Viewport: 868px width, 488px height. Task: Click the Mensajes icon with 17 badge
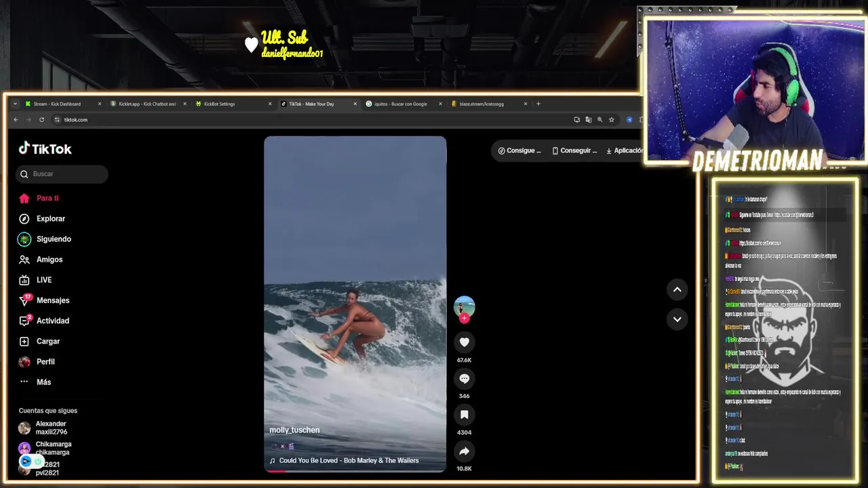(25, 300)
